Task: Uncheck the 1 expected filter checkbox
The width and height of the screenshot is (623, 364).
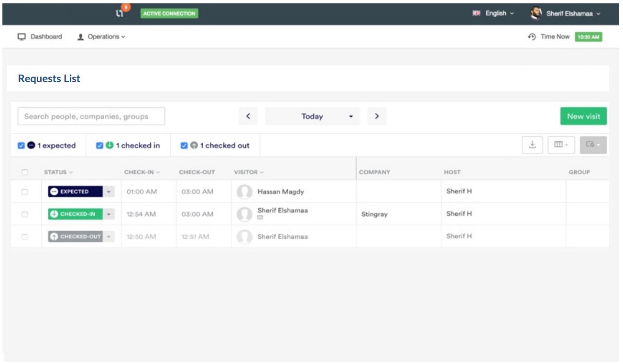Action: pyautogui.click(x=21, y=146)
